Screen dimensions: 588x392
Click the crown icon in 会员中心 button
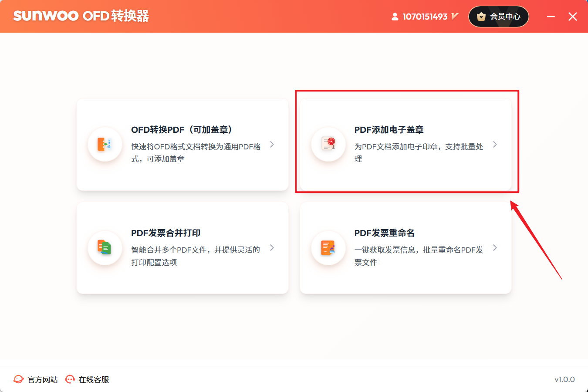pyautogui.click(x=481, y=17)
